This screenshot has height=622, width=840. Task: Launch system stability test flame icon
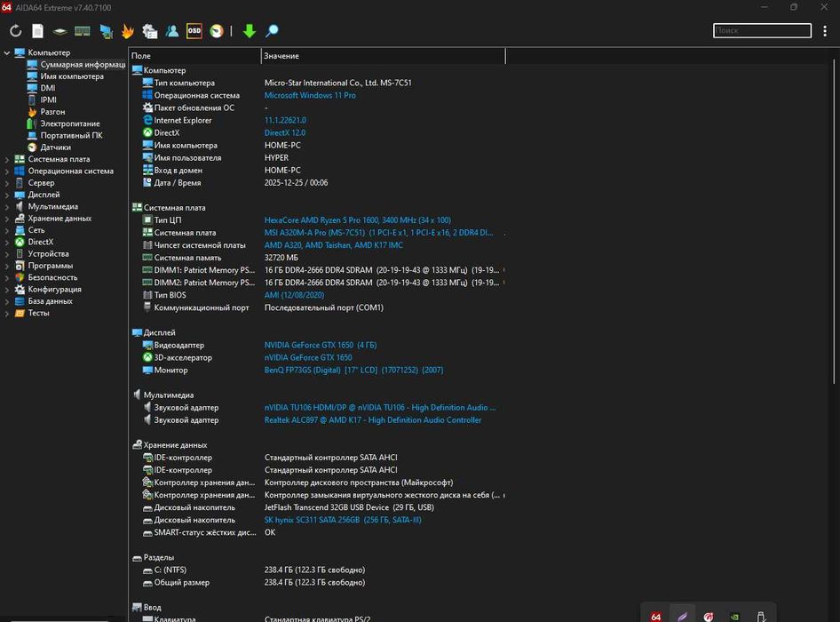128,31
